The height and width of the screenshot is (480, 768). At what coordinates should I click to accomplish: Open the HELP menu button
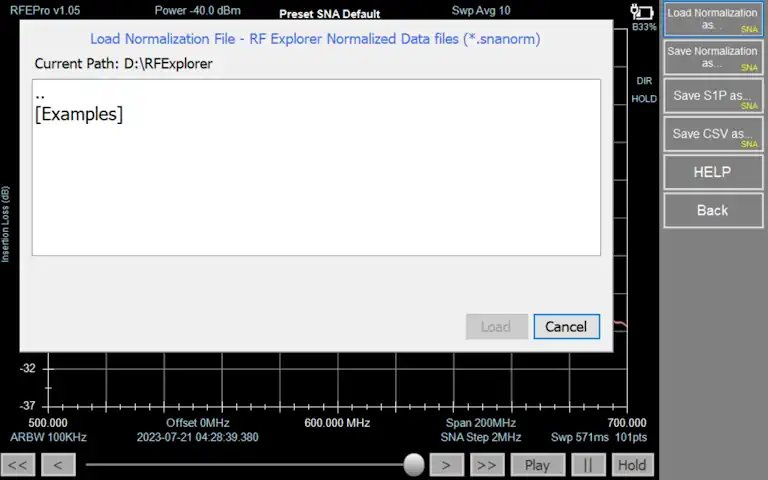713,172
